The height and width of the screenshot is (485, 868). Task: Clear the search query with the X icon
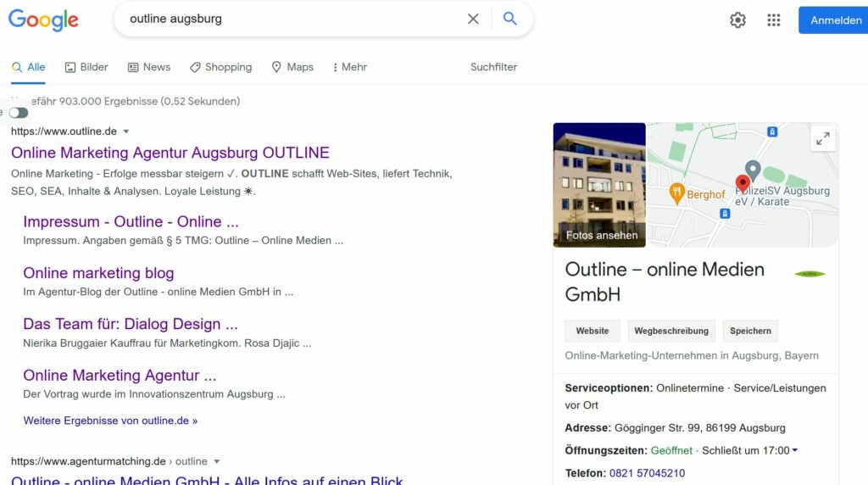pos(473,19)
